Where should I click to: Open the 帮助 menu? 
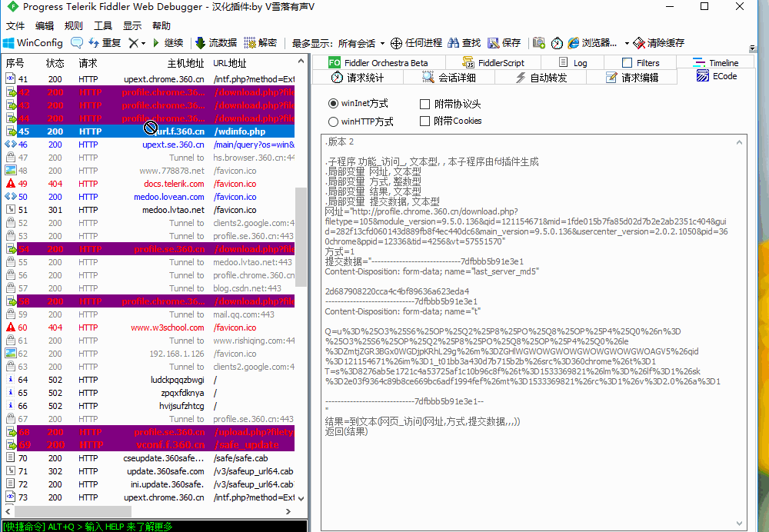(161, 26)
